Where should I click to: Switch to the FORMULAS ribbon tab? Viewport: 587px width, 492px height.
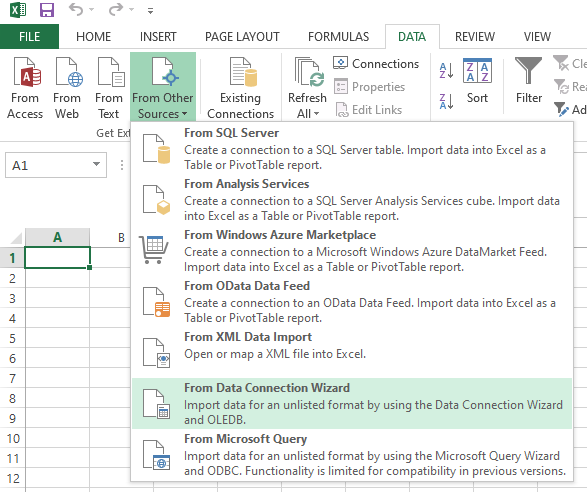338,37
